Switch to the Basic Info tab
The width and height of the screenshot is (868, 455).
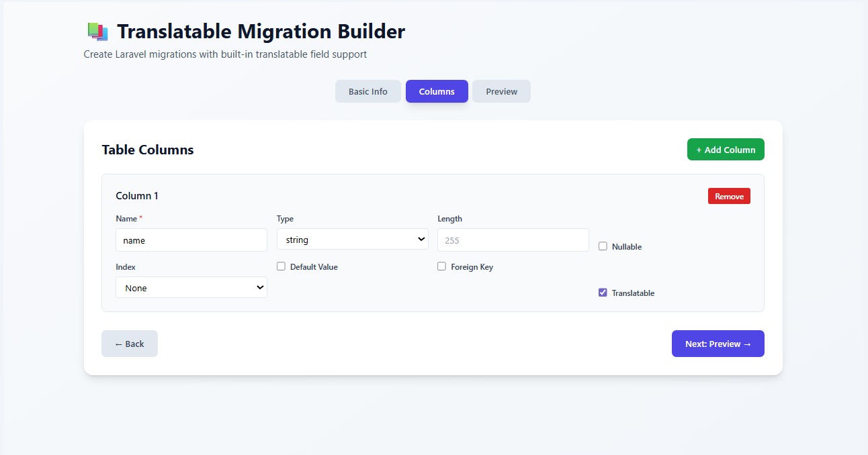[368, 91]
